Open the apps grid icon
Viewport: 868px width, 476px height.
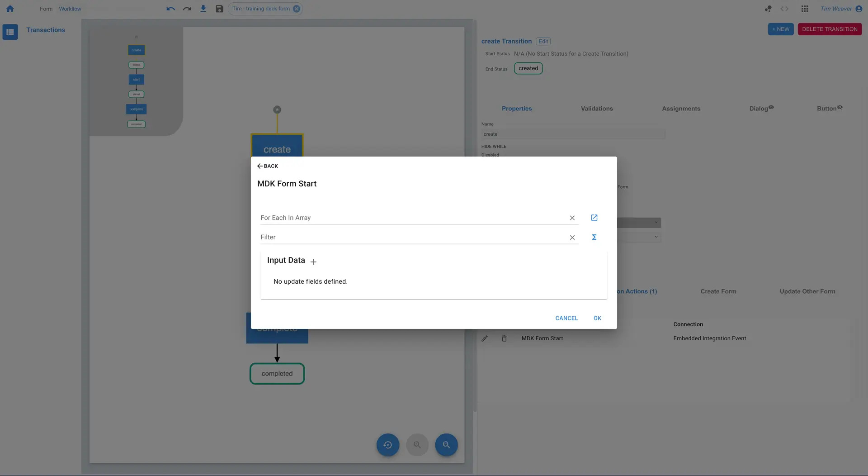coord(805,9)
